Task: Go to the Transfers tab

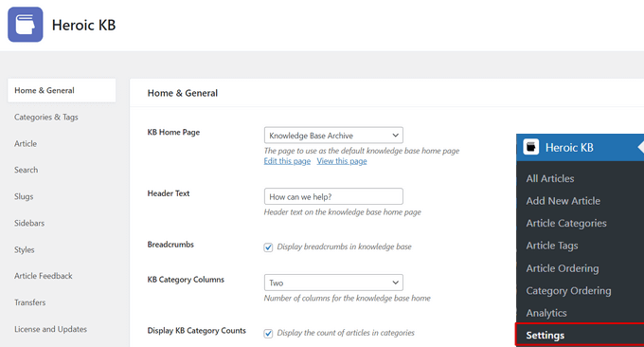Action: pyautogui.click(x=30, y=302)
